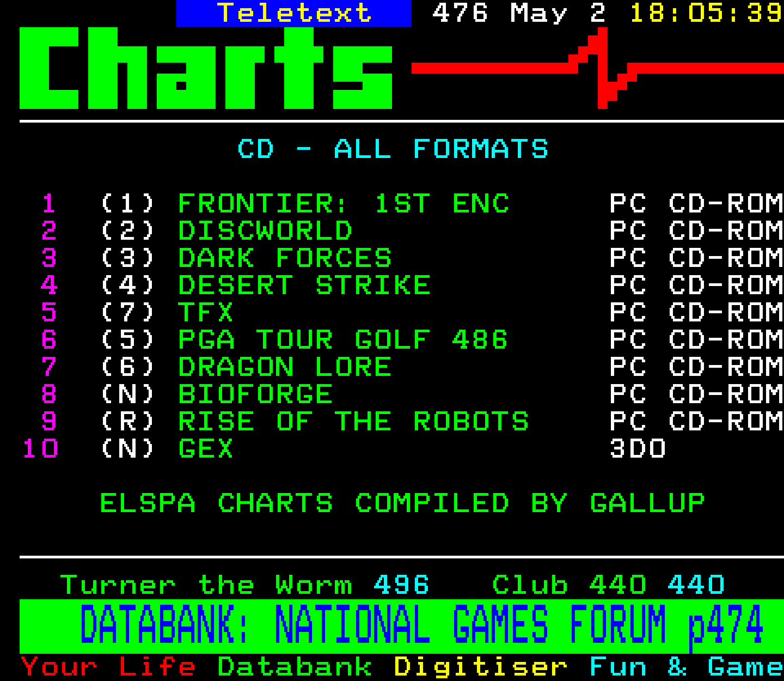Click Turner the Worm text
The height and width of the screenshot is (681, 784).
tap(206, 585)
